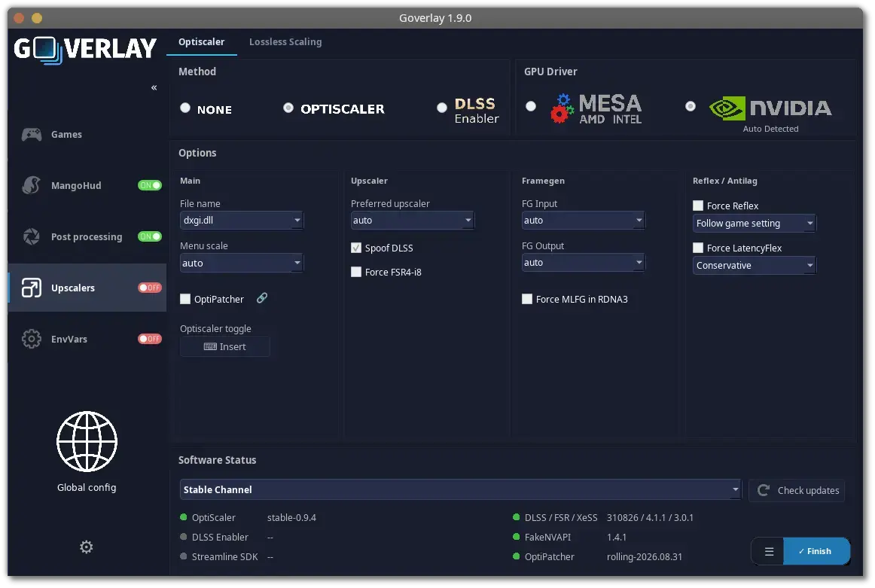Toggle the Upscalers OFF switch
This screenshot has width=875, height=588.
pos(150,288)
